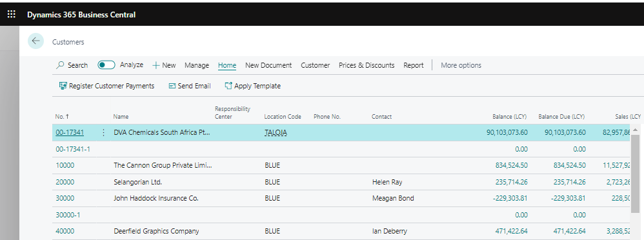Click the back arrow button

[x=35, y=41]
